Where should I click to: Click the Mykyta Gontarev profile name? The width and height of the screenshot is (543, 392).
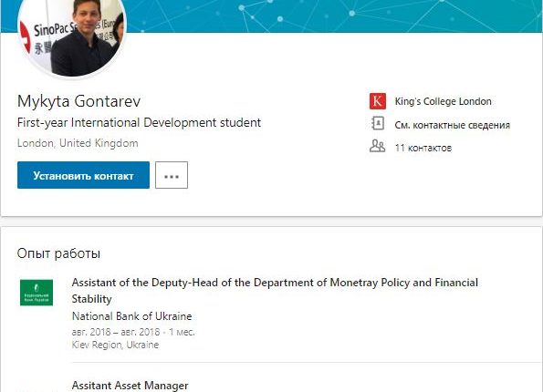click(79, 101)
